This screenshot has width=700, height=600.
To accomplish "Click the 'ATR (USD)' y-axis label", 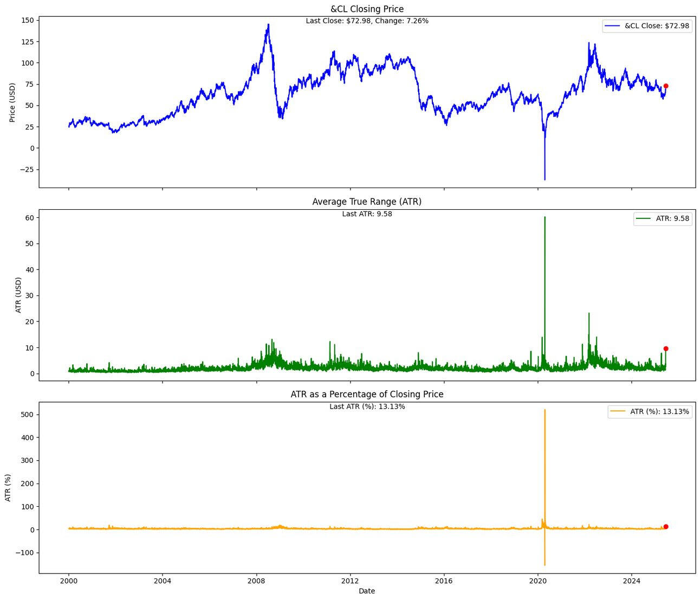I will (18, 295).
